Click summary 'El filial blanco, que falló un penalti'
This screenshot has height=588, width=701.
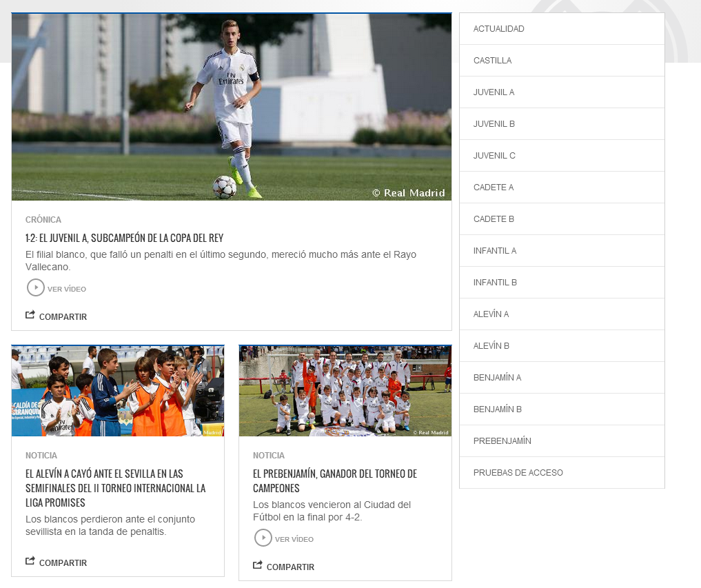tap(221, 261)
